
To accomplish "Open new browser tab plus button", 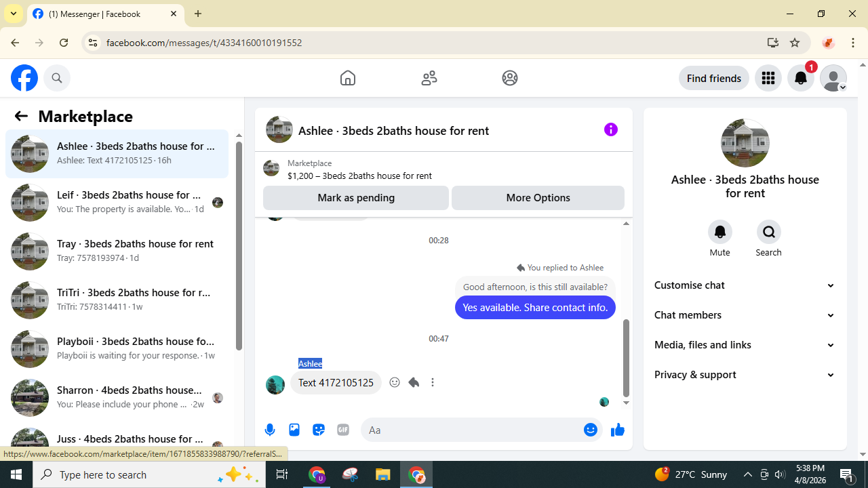I will [x=198, y=14].
